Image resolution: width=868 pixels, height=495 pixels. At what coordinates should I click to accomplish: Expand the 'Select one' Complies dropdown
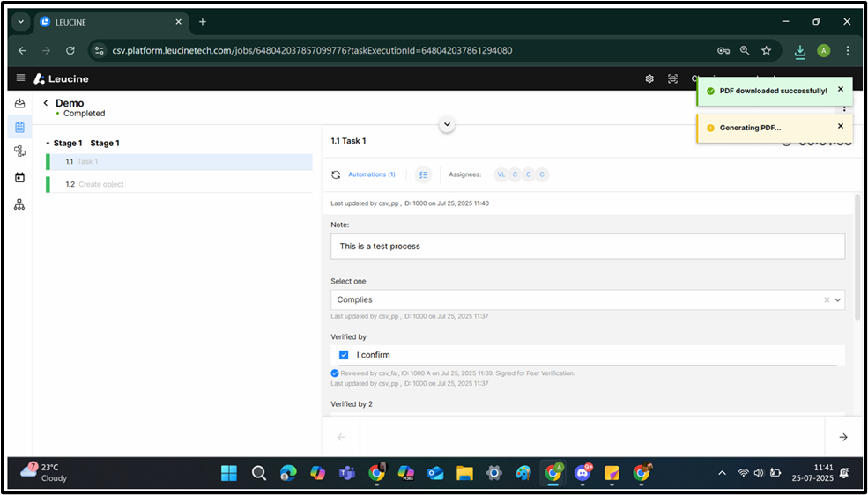click(x=837, y=299)
